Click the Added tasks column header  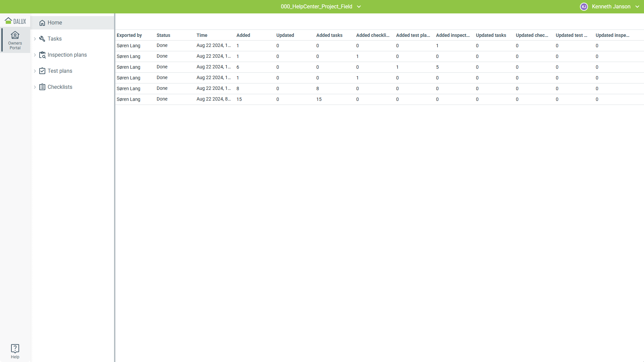click(x=329, y=35)
